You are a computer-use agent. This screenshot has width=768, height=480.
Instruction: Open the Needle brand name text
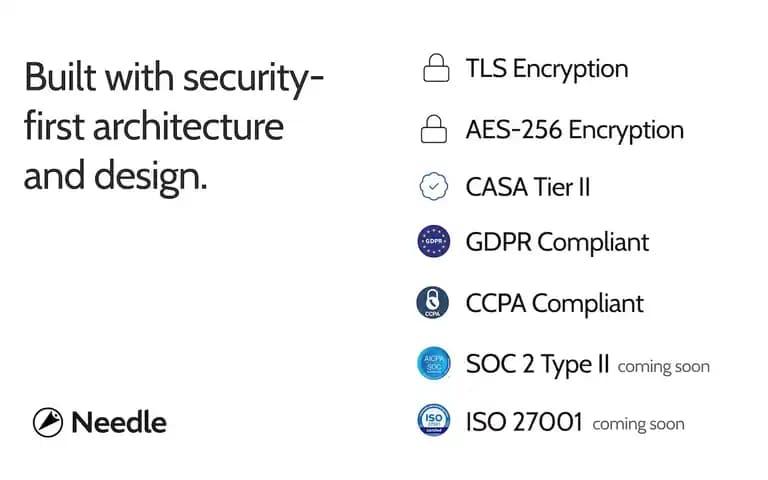click(119, 422)
